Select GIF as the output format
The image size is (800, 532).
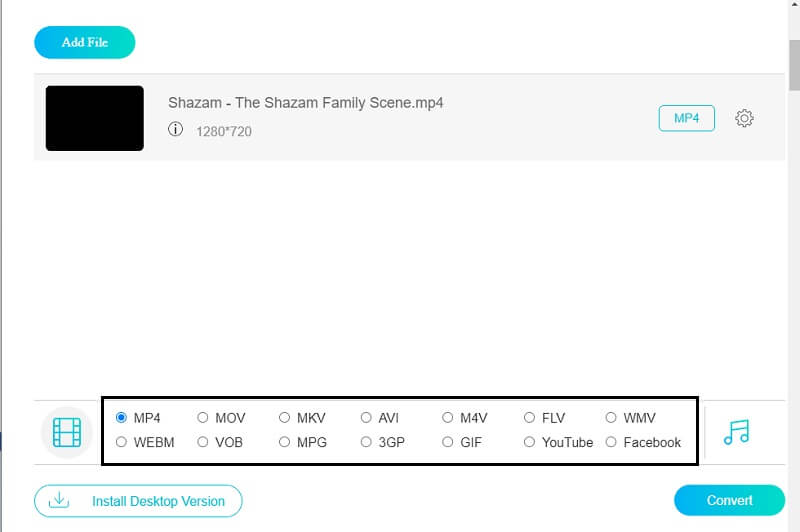[x=448, y=442]
